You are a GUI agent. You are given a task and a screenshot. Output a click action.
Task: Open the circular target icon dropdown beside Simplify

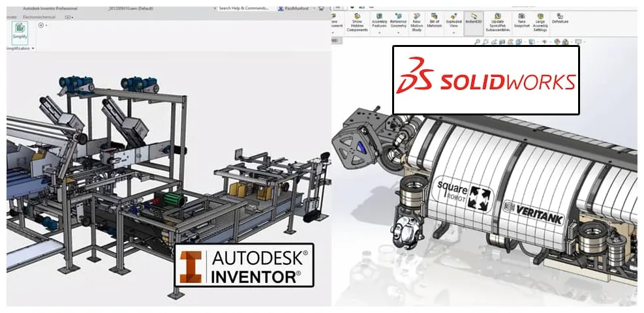42,25
